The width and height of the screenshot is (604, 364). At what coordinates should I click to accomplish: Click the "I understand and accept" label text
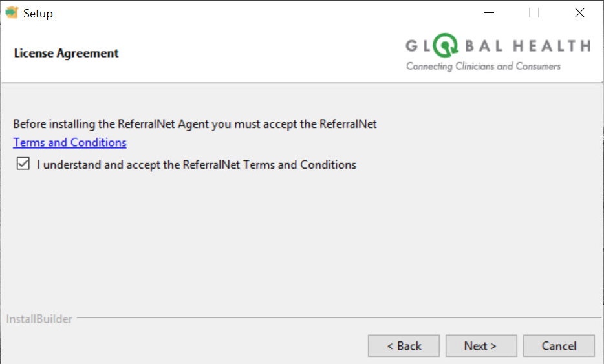[197, 165]
